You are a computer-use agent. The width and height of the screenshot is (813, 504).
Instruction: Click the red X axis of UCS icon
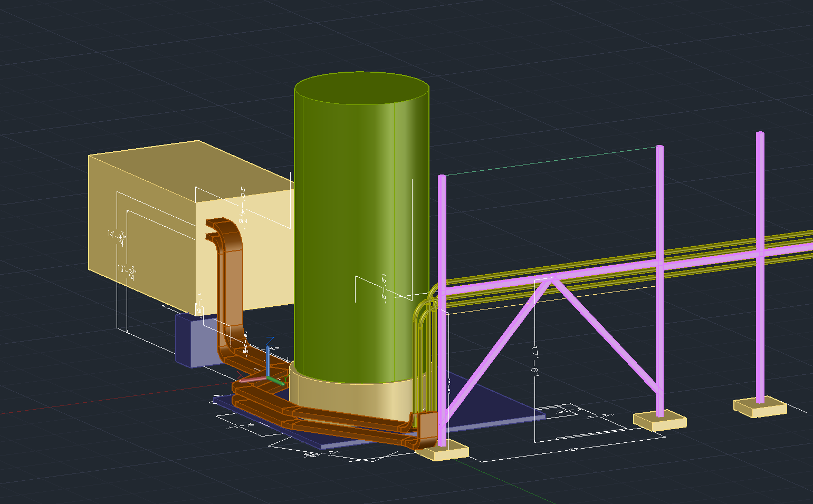252,379
